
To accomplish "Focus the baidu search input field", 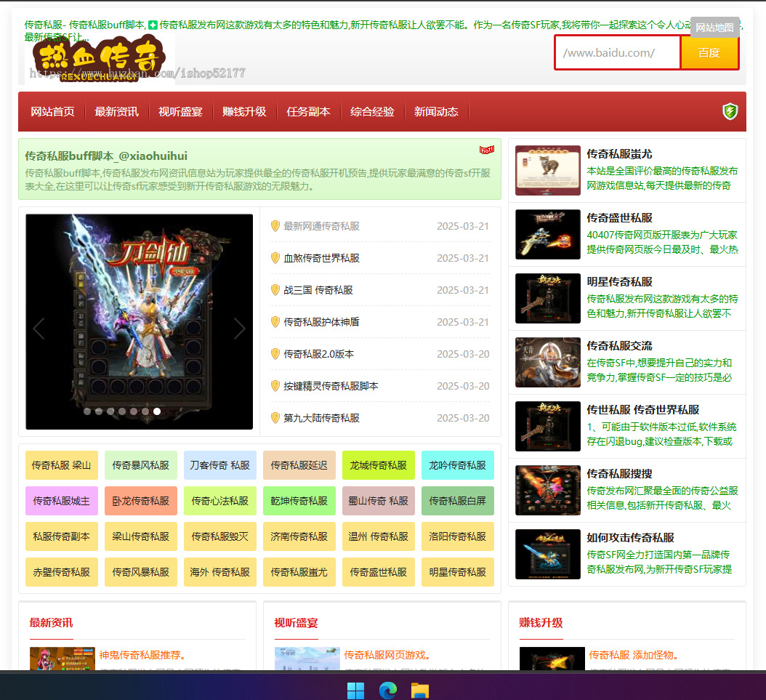I will (x=618, y=53).
